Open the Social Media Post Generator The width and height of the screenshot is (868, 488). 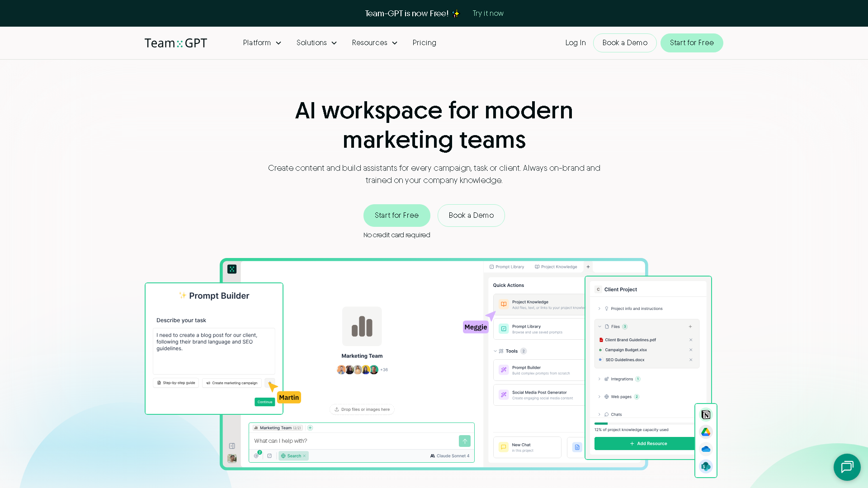pos(539,394)
